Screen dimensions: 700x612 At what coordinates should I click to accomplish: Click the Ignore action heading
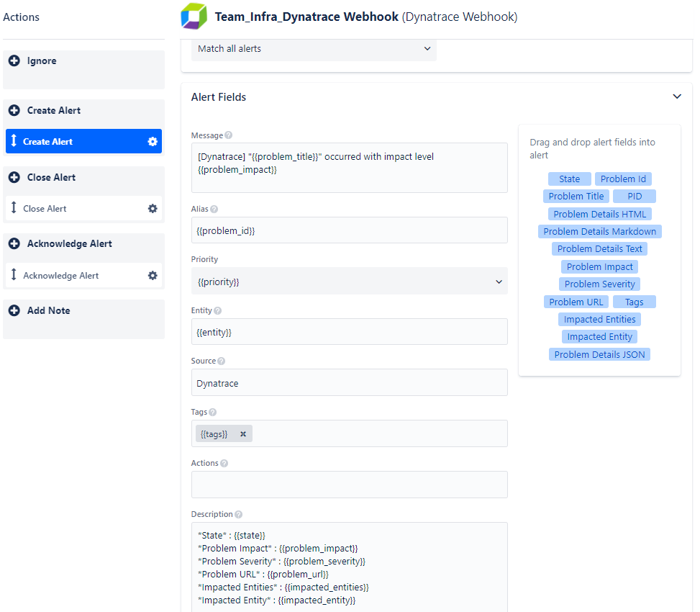pos(42,60)
